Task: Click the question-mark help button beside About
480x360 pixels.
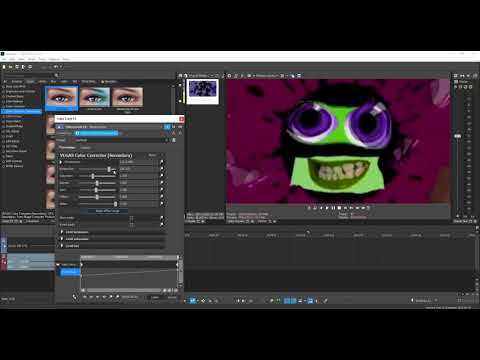Action: [x=162, y=155]
